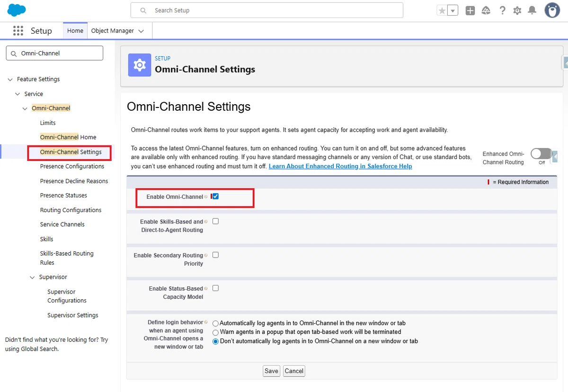Screen dimensions: 568x392
Task: Collapse the Service tree node
Action: [18, 94]
